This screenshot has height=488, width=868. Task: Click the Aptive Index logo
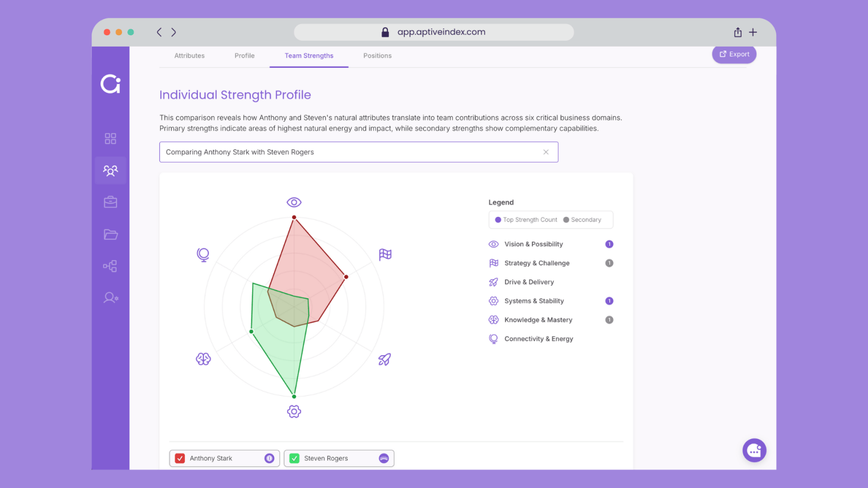111,84
